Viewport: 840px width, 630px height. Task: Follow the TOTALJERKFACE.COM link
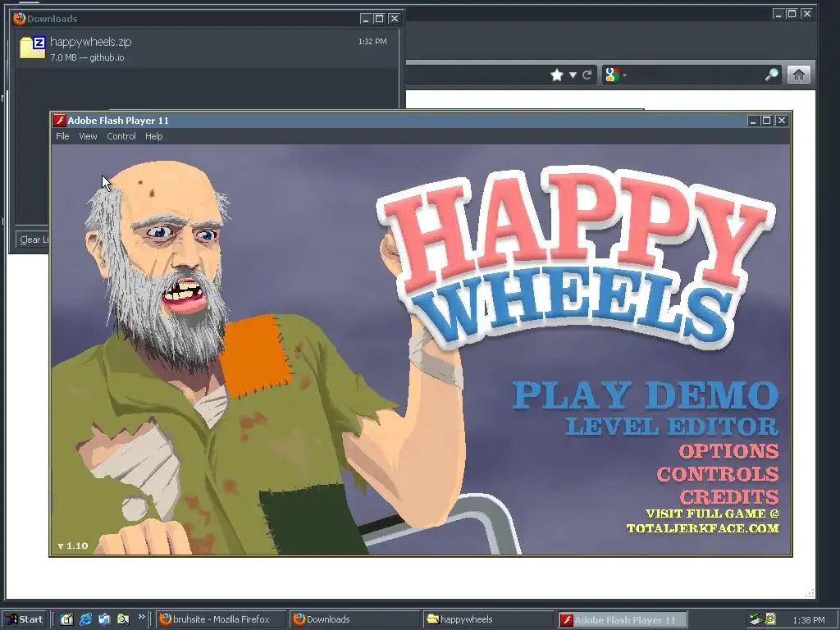pos(703,528)
